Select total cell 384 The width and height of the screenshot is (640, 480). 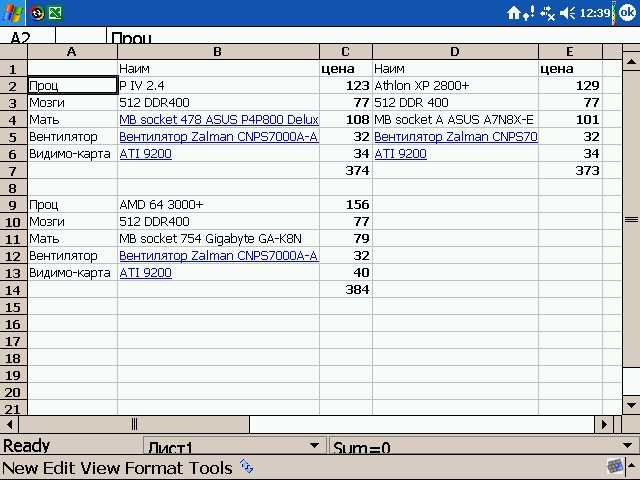346,290
